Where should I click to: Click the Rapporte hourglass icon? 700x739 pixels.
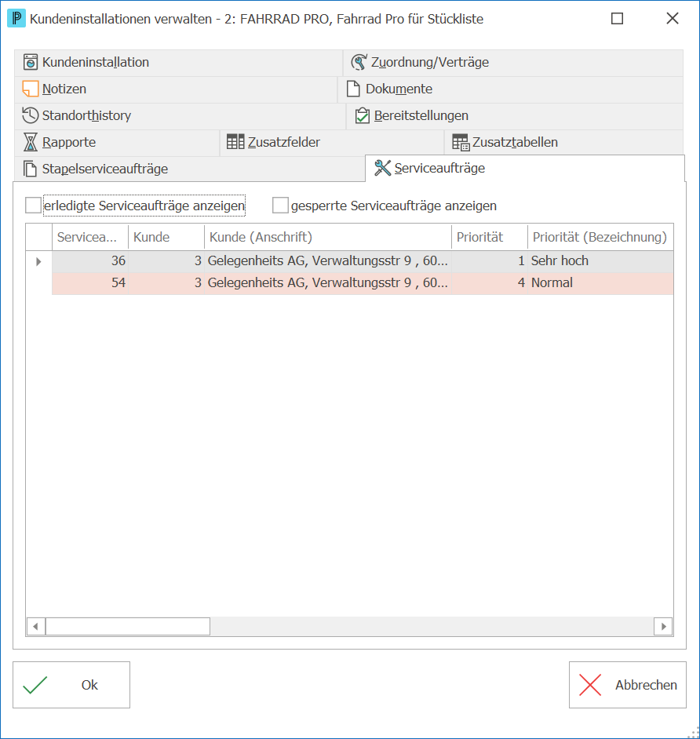point(31,142)
